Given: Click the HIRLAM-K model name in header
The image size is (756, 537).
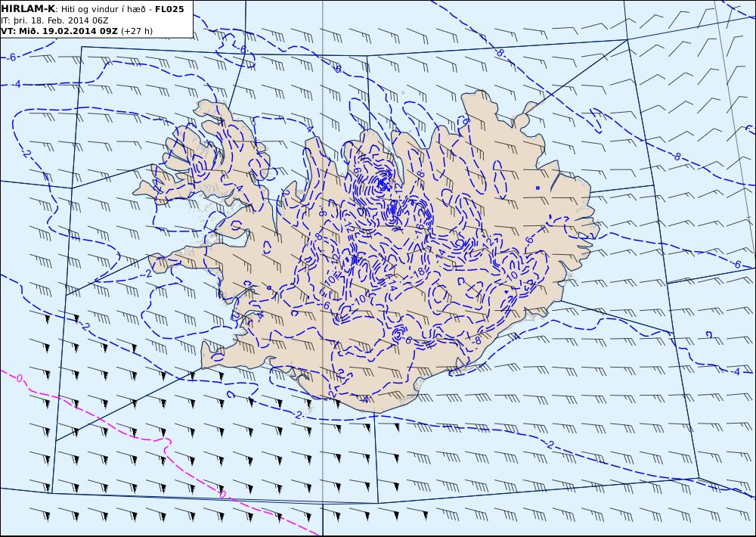Looking at the screenshot, I should [x=28, y=8].
